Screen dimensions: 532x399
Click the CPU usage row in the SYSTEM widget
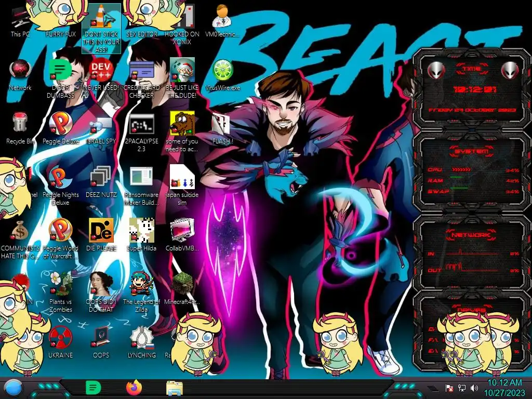(x=473, y=170)
